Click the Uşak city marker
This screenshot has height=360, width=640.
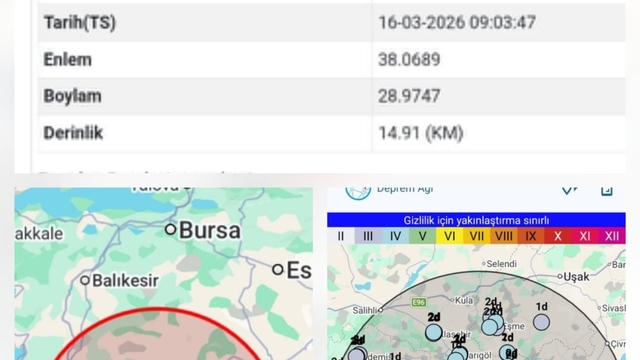point(560,276)
